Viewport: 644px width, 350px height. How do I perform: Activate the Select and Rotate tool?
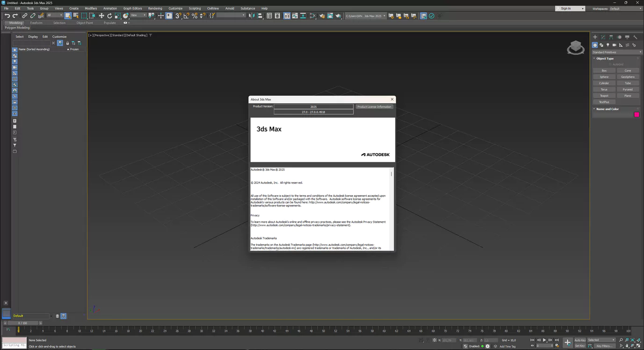(110, 15)
